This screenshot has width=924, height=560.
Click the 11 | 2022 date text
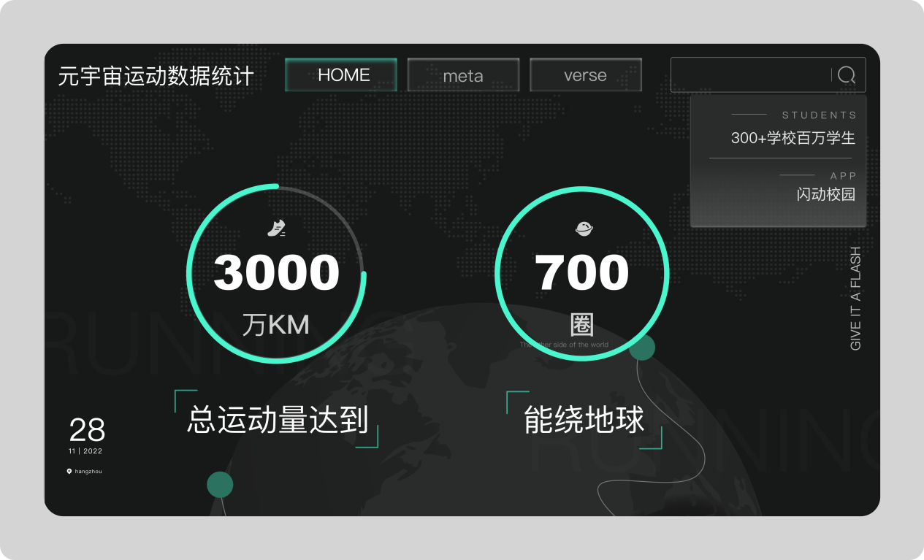(x=85, y=451)
